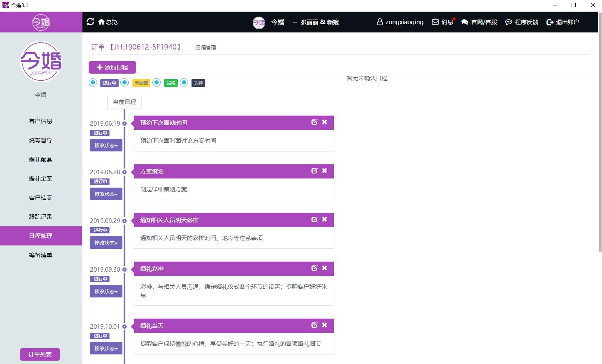Click the edit icon on 婚礼彩排 card

[314, 268]
